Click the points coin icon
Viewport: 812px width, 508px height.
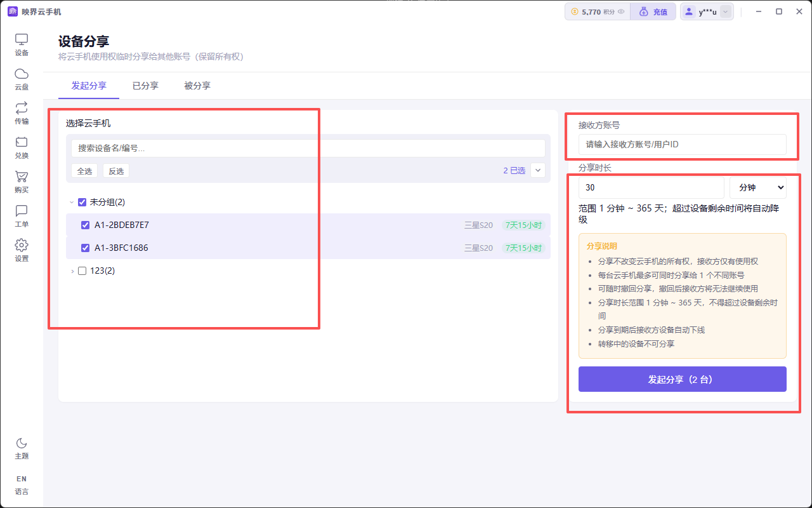[575, 11]
